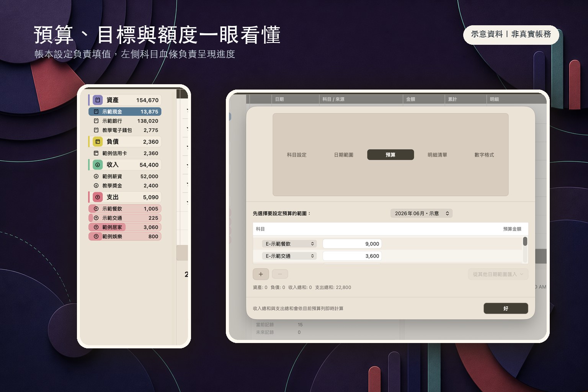588x392 pixels.
Task: Click the clipboard icon beside 教學電子錢包
Action: tap(96, 130)
